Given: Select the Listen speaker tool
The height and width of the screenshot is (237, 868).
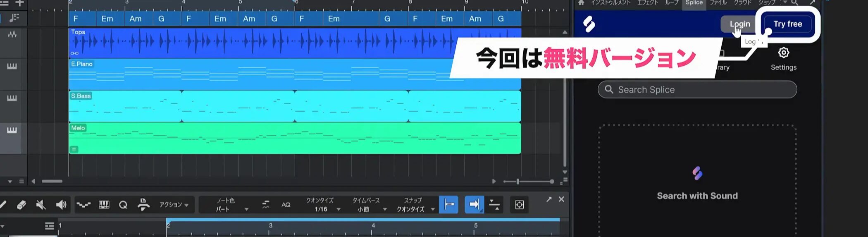Looking at the screenshot, I should 61,205.
